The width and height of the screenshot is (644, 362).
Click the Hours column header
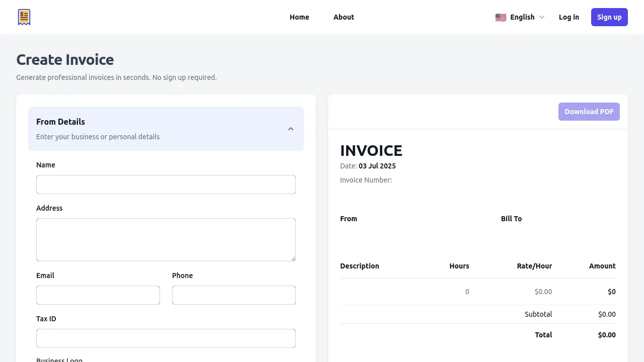tap(459, 266)
